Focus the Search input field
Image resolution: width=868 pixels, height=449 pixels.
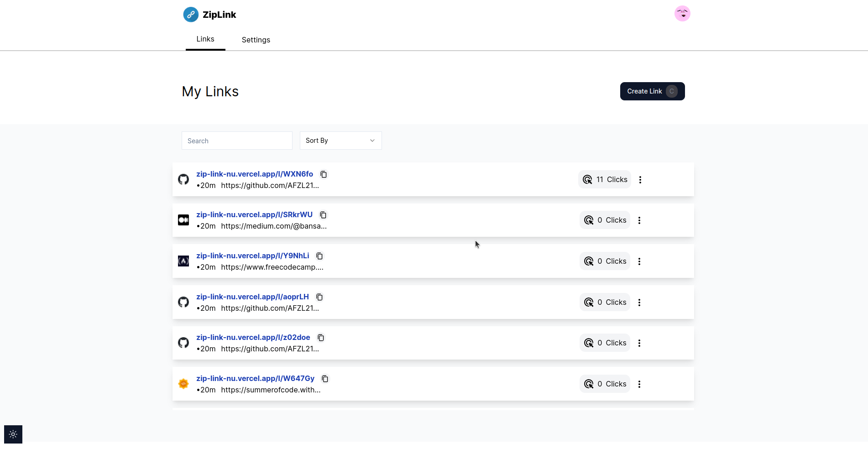[237, 141]
